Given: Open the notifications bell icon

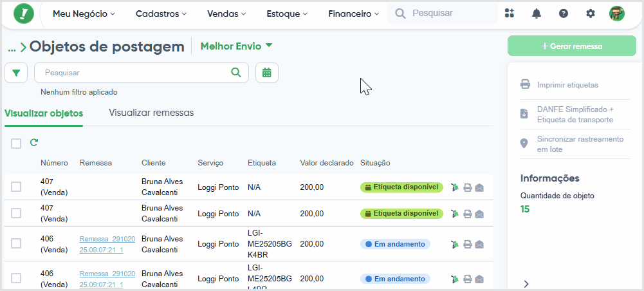Looking at the screenshot, I should click(537, 14).
